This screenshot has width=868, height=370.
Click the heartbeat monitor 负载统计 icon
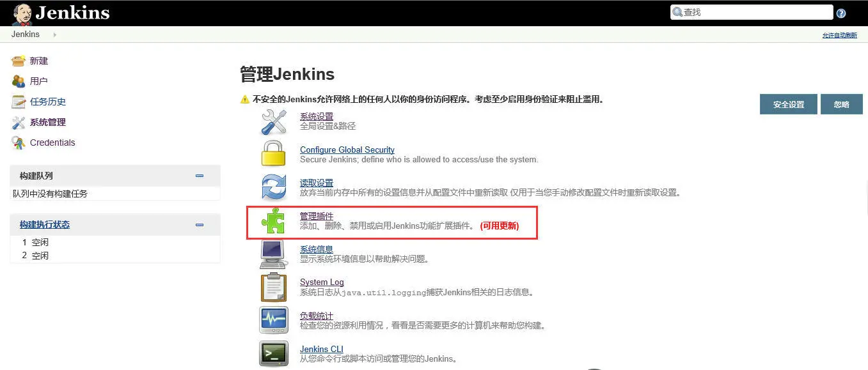pyautogui.click(x=274, y=320)
